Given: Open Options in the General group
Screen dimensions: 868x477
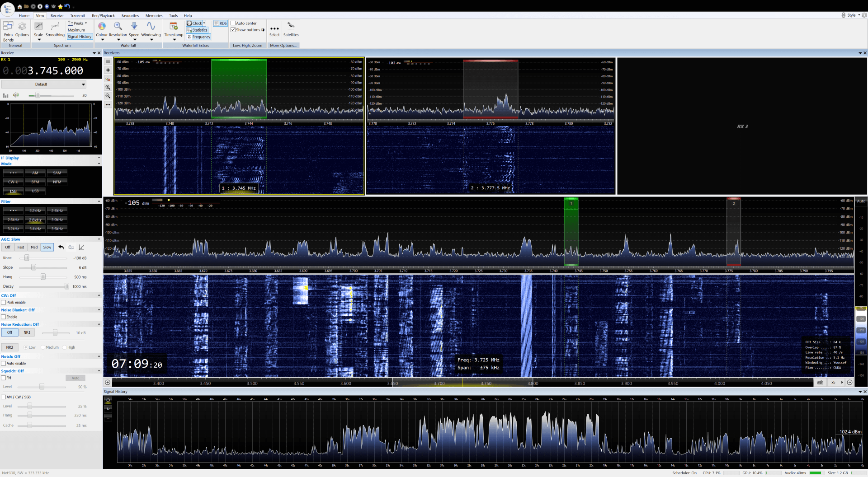Looking at the screenshot, I should coord(22,29).
